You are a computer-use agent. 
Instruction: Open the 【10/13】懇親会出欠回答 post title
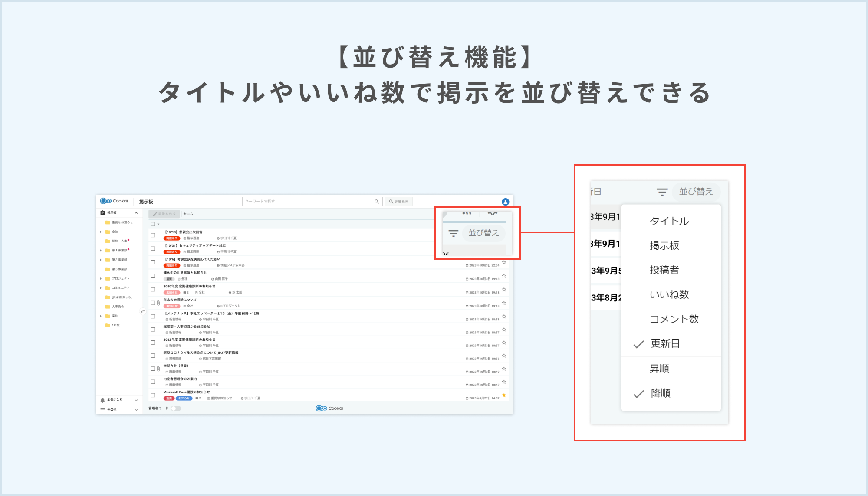tap(184, 232)
